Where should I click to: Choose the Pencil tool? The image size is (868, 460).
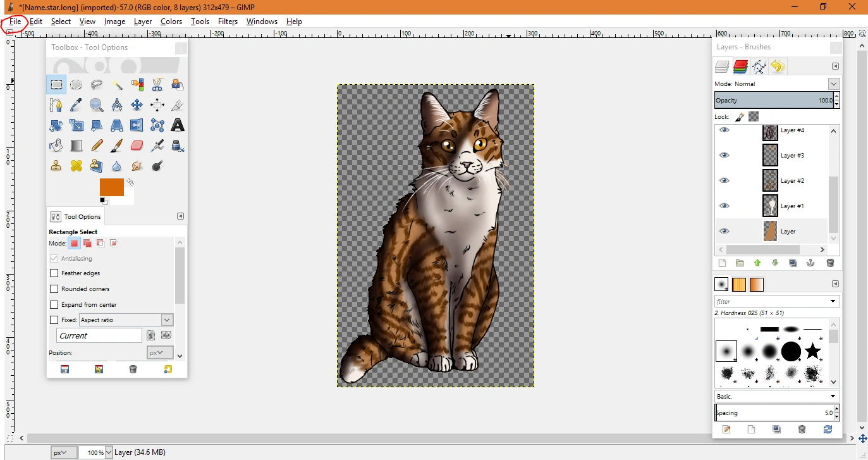(x=97, y=146)
